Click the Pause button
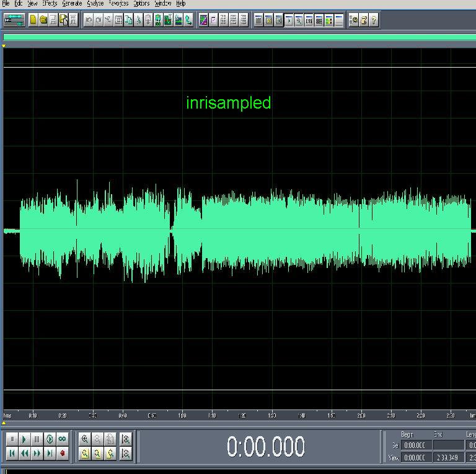476x474 pixels. pos(37,439)
